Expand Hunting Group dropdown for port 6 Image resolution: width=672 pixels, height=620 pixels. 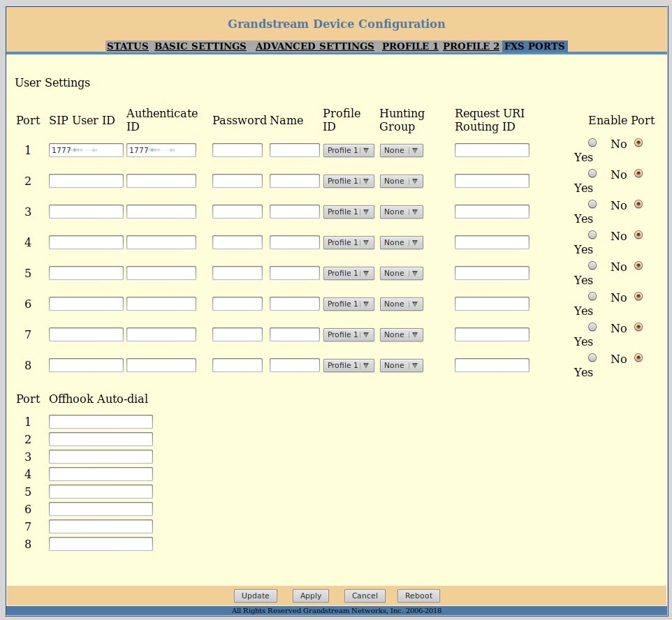tap(401, 304)
